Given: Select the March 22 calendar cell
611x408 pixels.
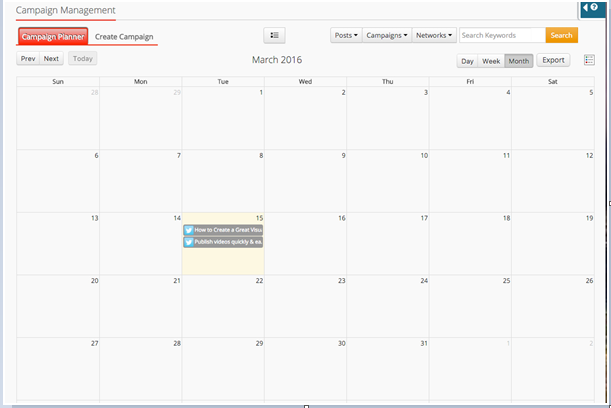Looking at the screenshot, I should click(222, 305).
